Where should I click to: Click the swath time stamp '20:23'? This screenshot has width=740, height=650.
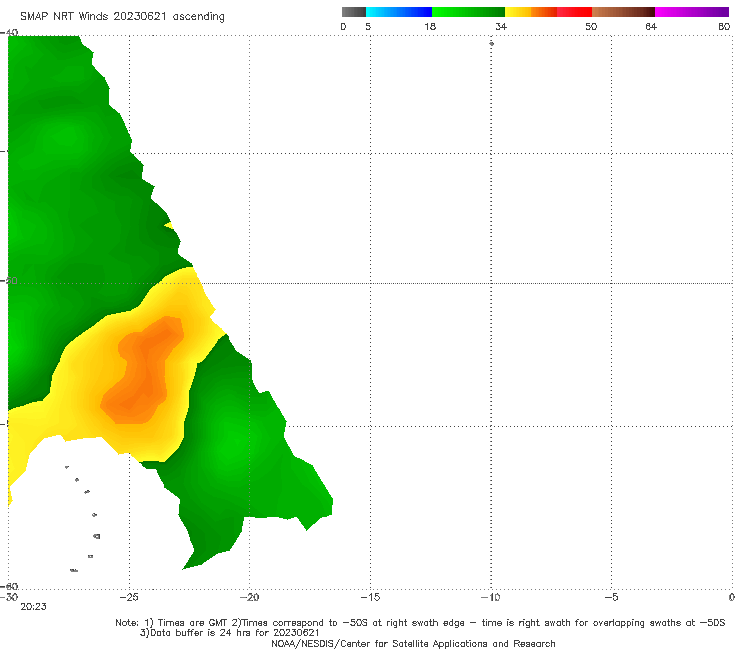pyautogui.click(x=34, y=607)
